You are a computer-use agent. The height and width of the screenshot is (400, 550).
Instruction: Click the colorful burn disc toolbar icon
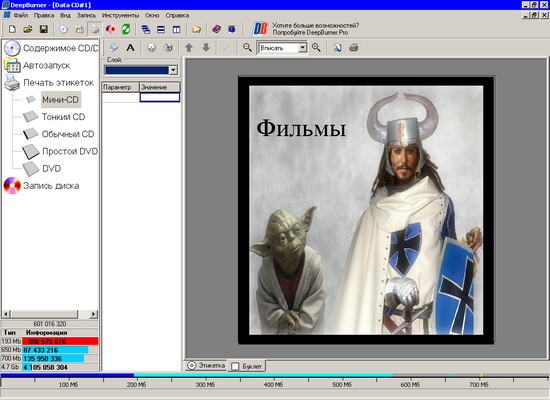tap(110, 29)
